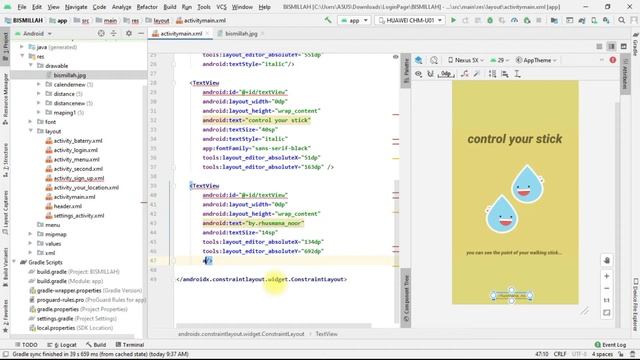Open AppTheme dropdown

tap(536, 60)
